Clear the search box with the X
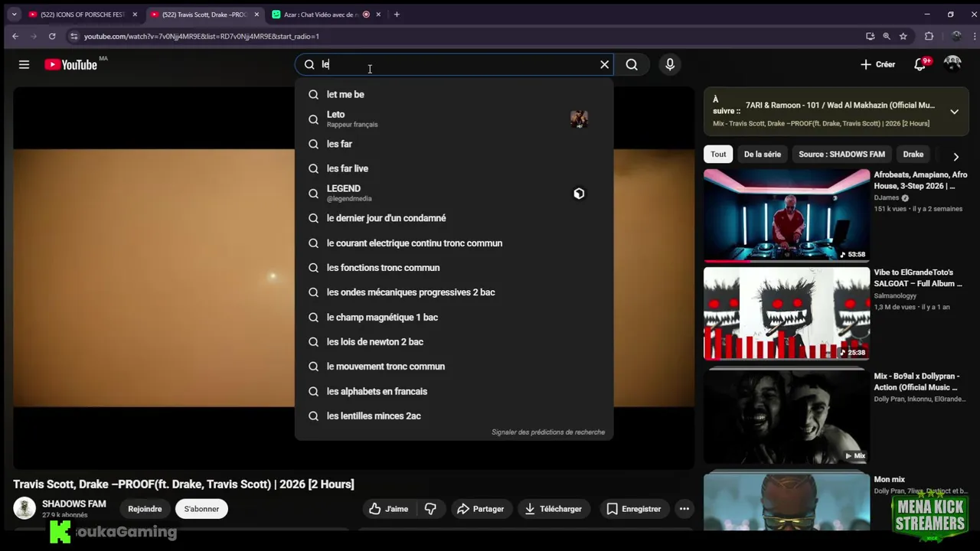 coord(604,65)
